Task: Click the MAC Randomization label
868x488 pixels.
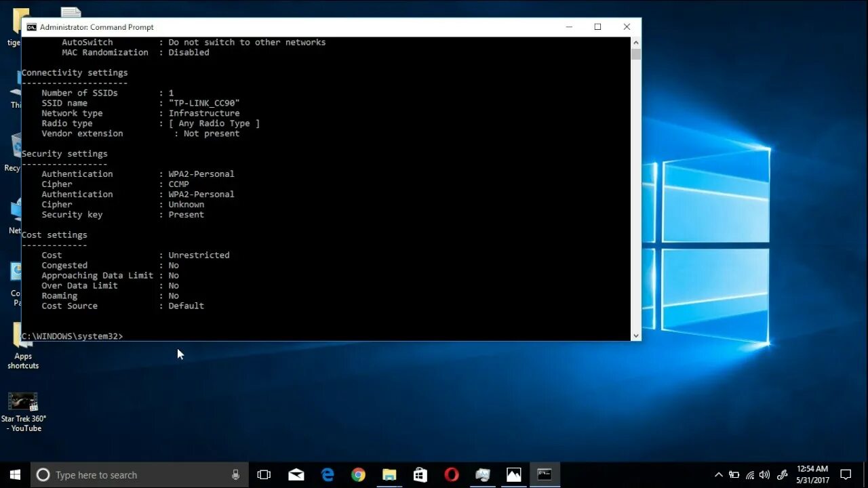Action: 105,52
